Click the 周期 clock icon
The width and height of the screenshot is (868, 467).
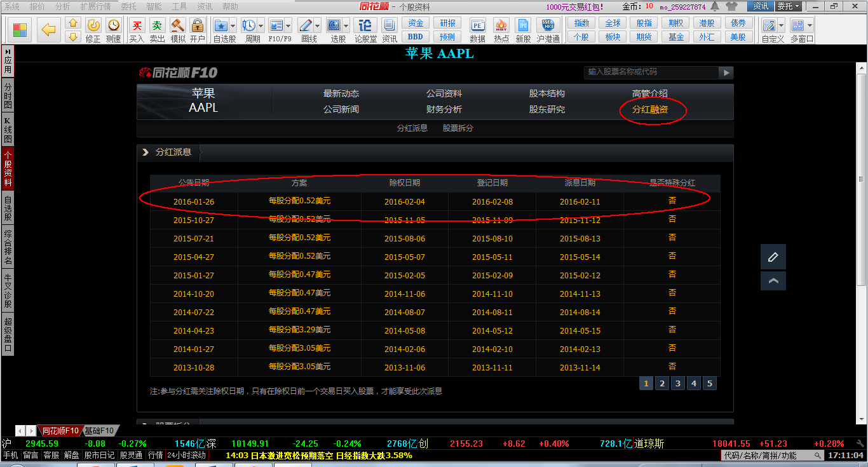pos(248,25)
